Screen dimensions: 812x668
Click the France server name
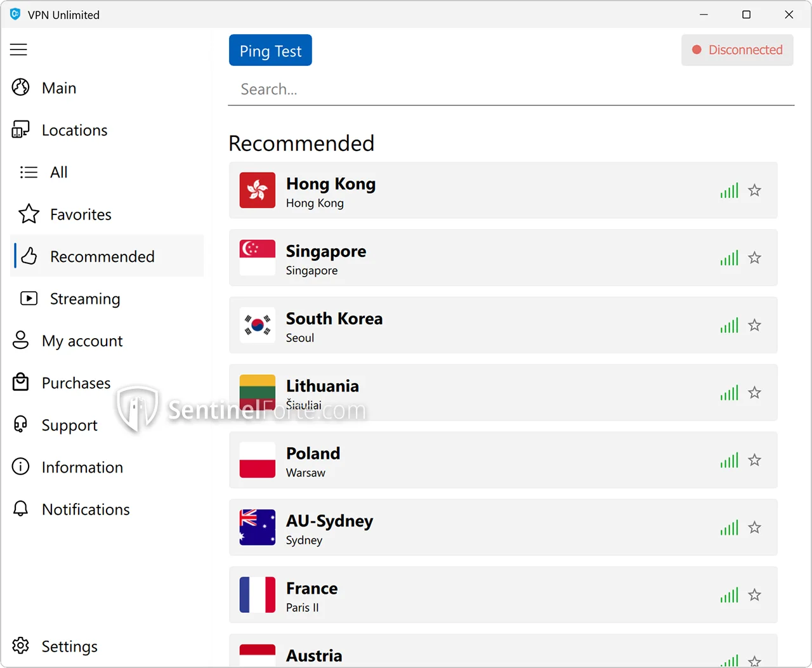pyautogui.click(x=311, y=588)
